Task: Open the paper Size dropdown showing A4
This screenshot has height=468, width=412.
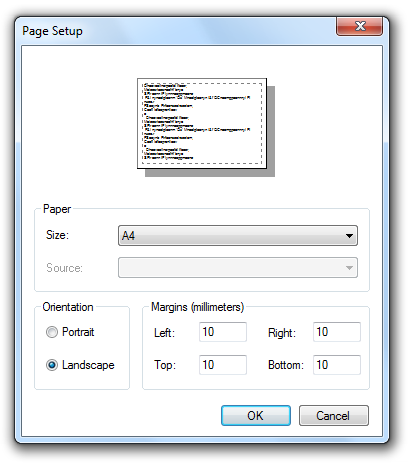Action: pyautogui.click(x=238, y=236)
